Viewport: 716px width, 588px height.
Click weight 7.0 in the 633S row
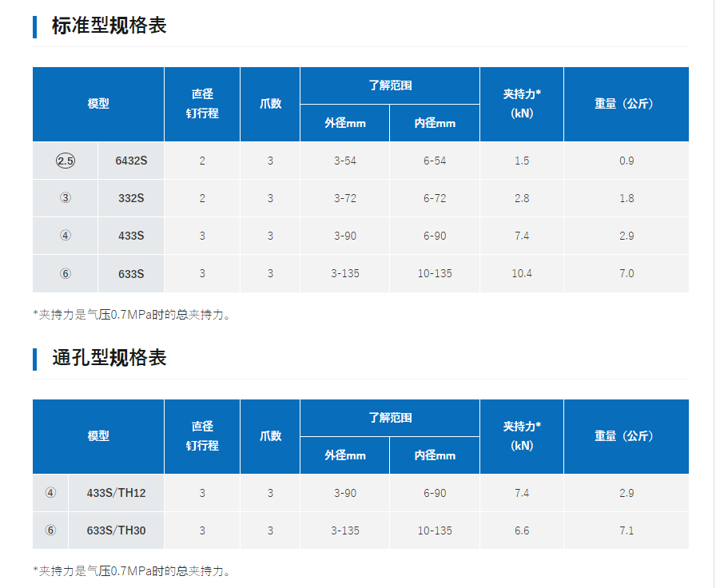626,273
